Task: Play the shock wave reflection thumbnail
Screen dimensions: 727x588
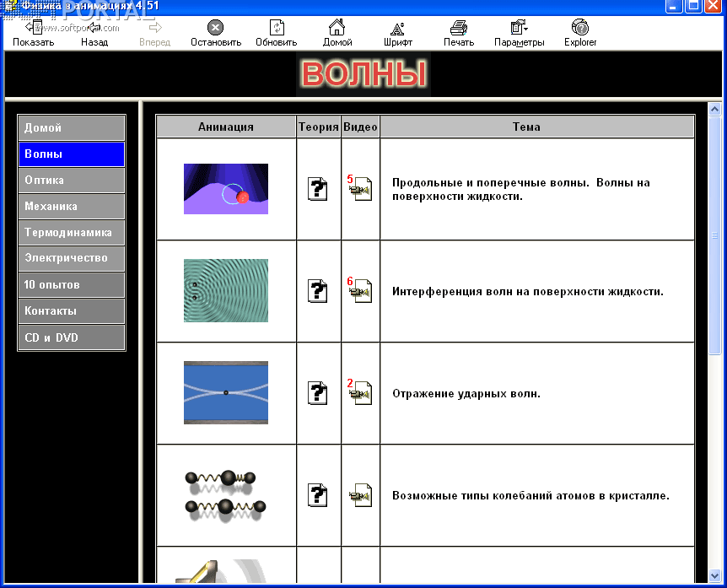Action: click(226, 392)
